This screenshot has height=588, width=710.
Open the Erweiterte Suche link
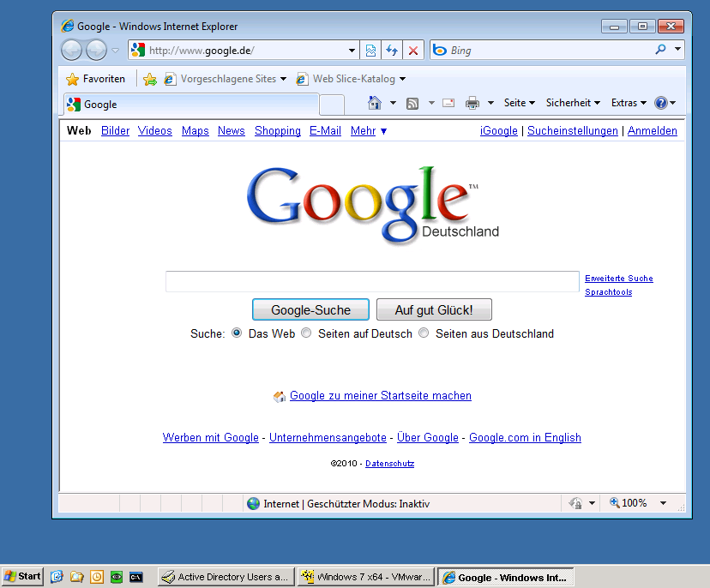[x=618, y=279]
